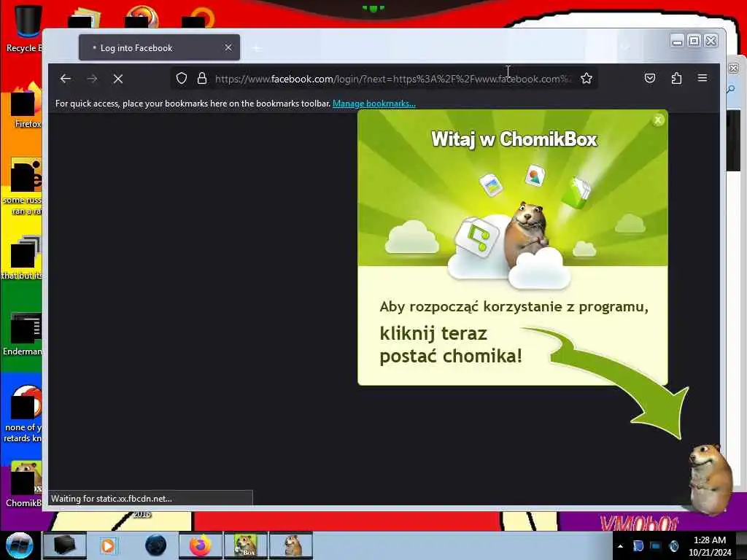The image size is (747, 560).
Task: Select the Log into Facebook tab
Action: (159, 47)
